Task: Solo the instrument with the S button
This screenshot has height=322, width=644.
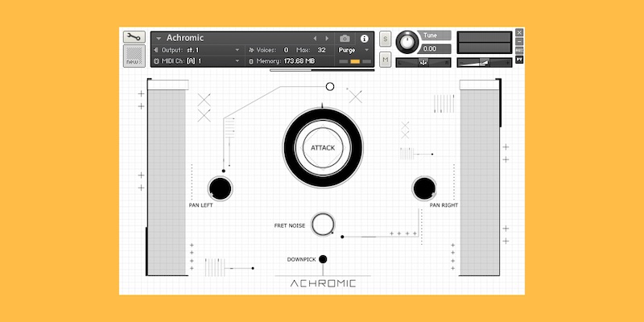Action: tap(386, 39)
